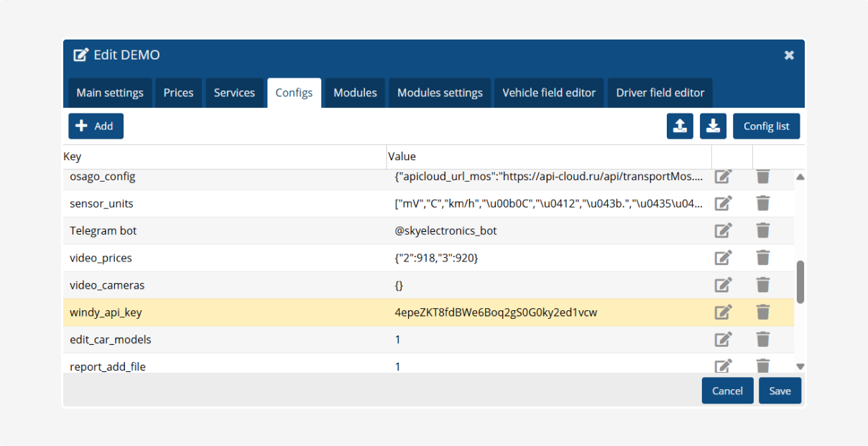Cancel editing the dialog
This screenshot has width=868, height=446.
(727, 391)
